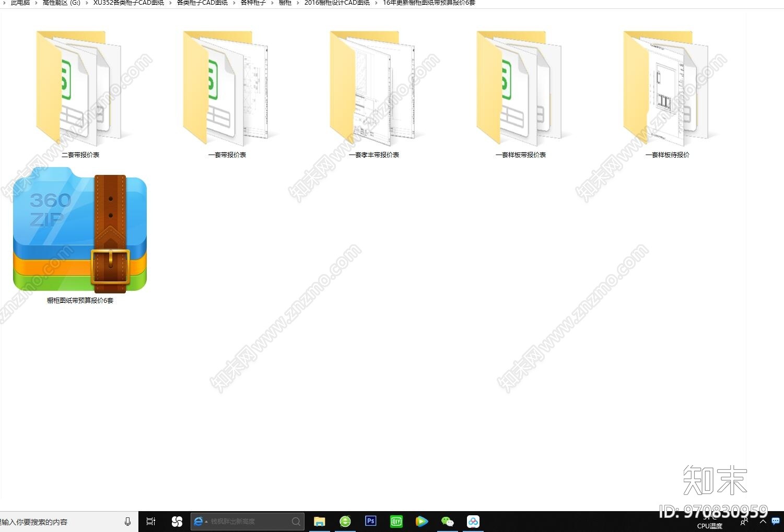Go to 2016橱柜设计CAD图纸 in the address path
The height and width of the screenshot is (532, 784).
tap(337, 3)
